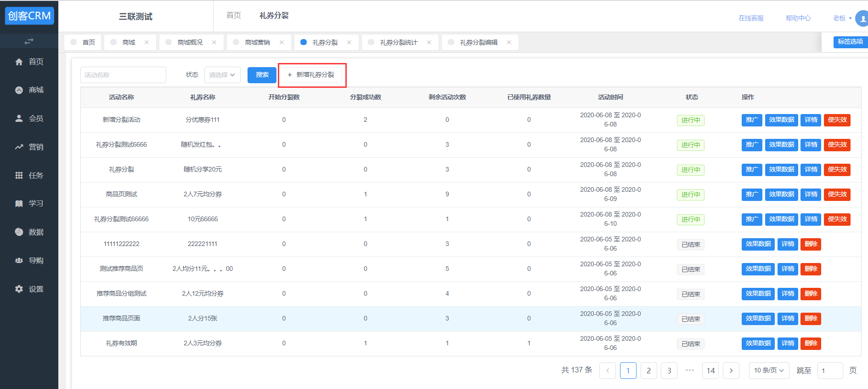Image resolution: width=868 pixels, height=389 pixels.
Task: Switch to the 商城营销 tab
Action: click(x=257, y=42)
